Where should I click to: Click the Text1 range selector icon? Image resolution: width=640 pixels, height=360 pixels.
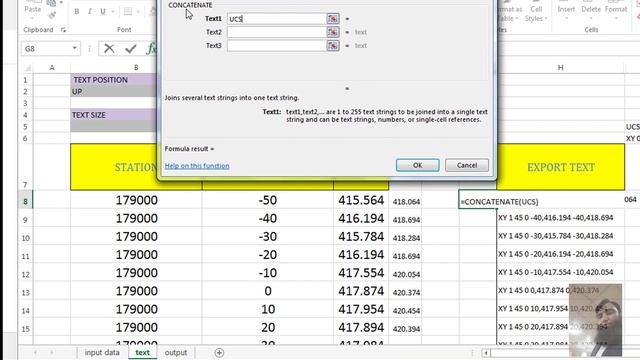[333, 18]
